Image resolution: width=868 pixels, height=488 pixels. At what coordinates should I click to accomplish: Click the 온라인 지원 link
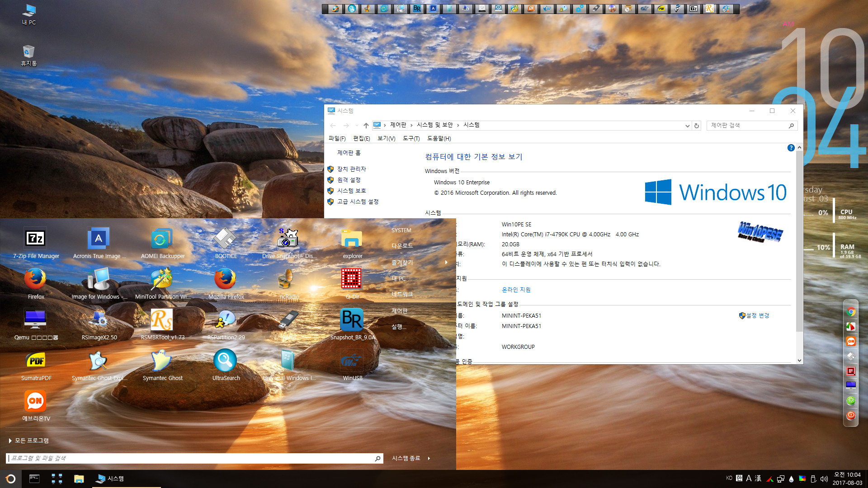tap(516, 290)
